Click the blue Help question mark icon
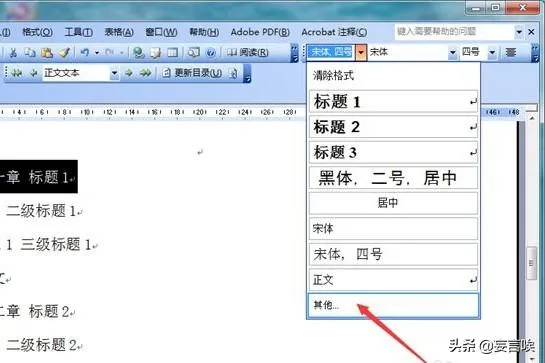 pos(210,53)
